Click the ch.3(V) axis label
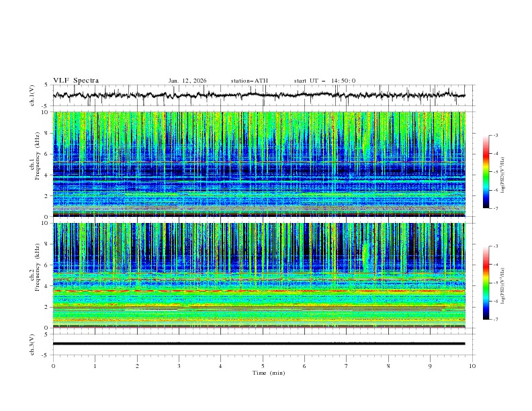 tap(33, 344)
